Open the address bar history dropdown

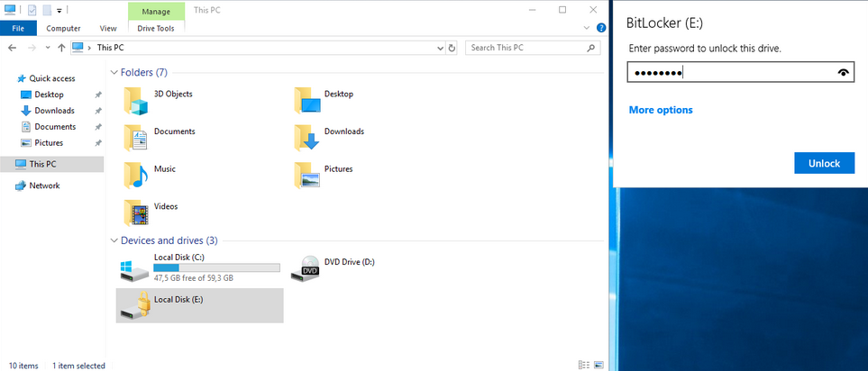tap(441, 48)
